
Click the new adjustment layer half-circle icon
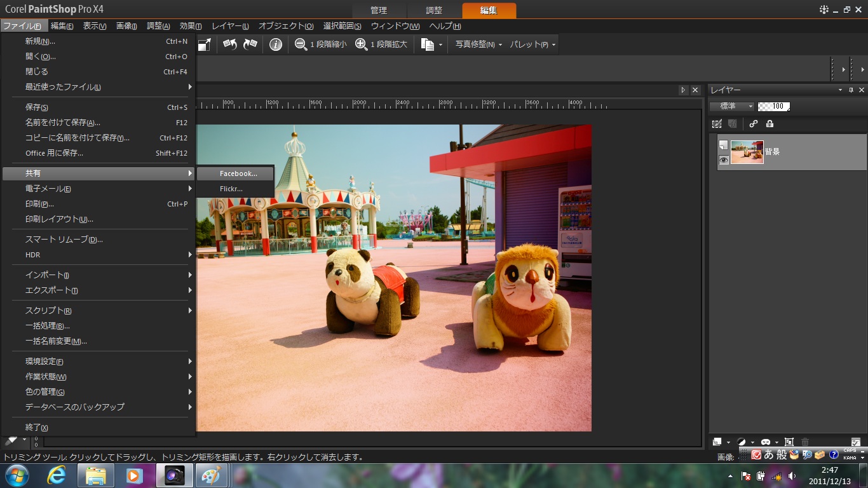pyautogui.click(x=741, y=442)
